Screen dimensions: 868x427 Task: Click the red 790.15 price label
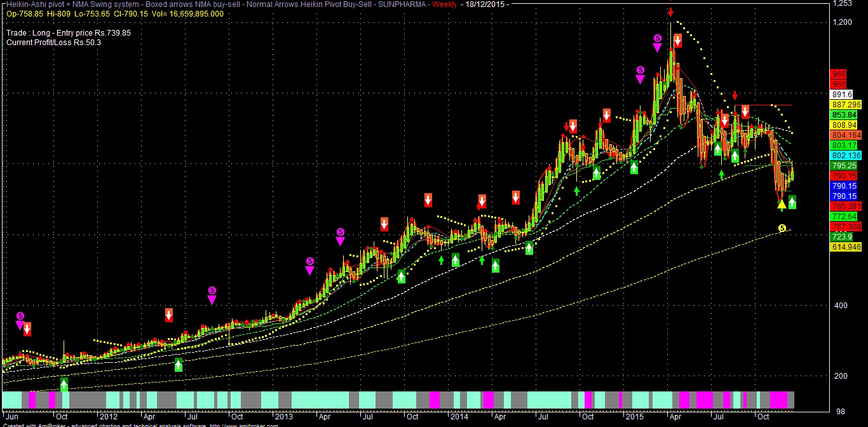pos(843,176)
